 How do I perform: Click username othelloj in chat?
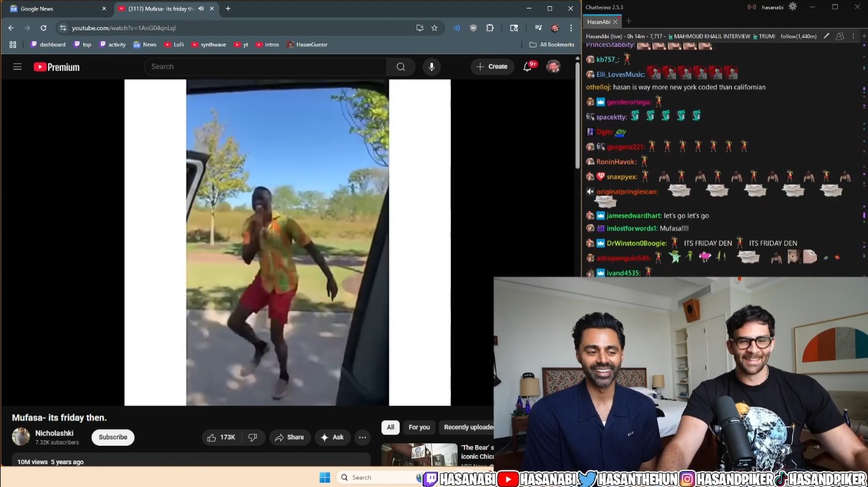pyautogui.click(x=598, y=87)
